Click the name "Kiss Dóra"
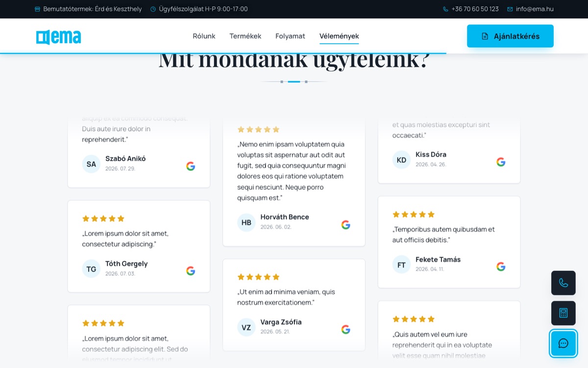Screen dimensions: 588x368 (431, 154)
